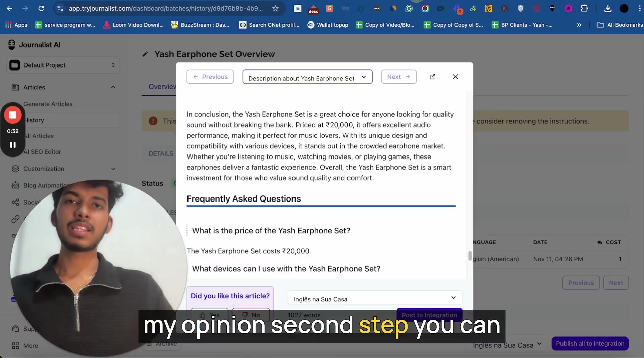
Task: Open AI SEO Editor in sidebar
Action: point(42,152)
